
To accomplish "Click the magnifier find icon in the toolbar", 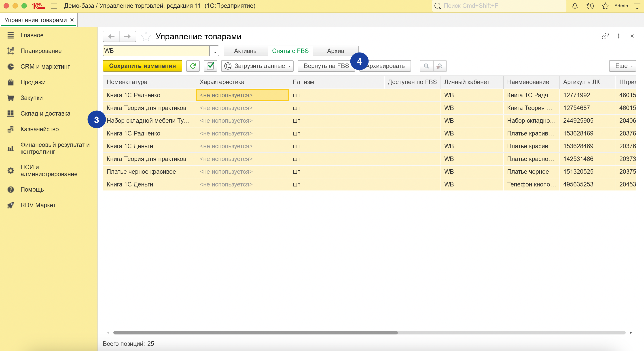I will (x=426, y=66).
